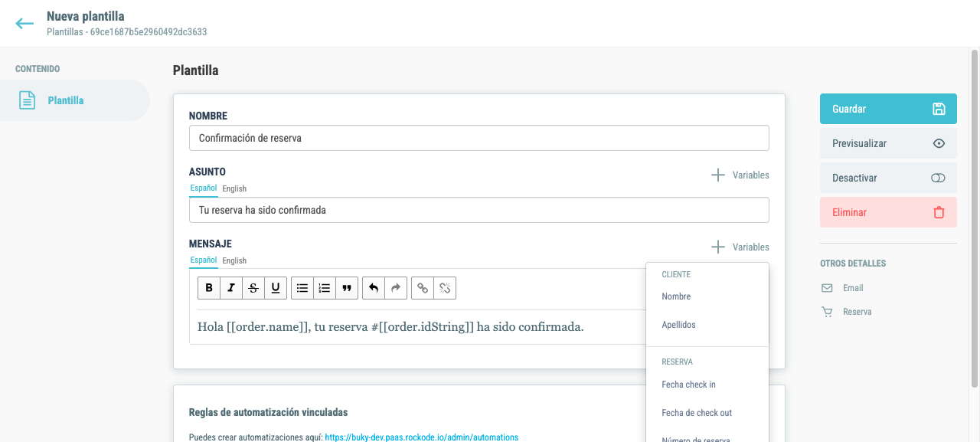Apply bold formatting in message editor

(x=209, y=288)
